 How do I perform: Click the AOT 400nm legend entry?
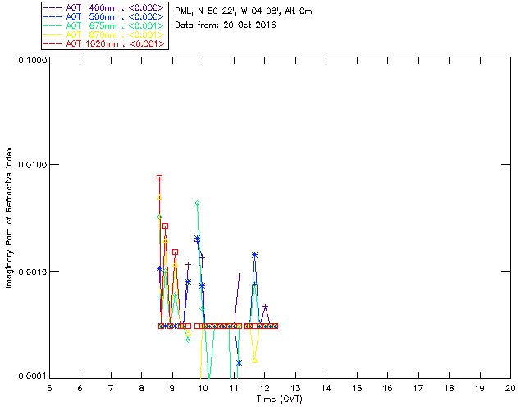coord(103,7)
